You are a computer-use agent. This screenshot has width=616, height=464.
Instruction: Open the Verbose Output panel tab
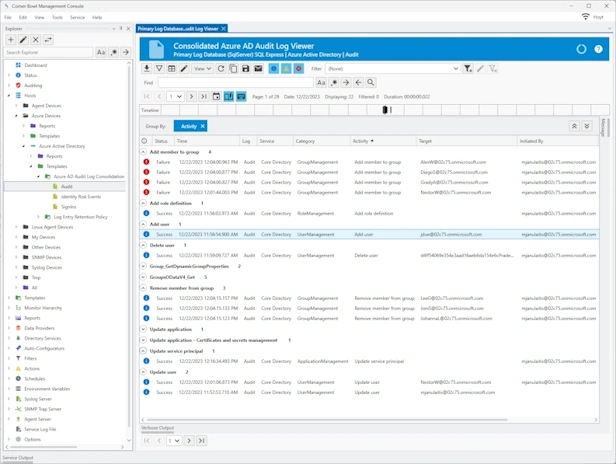point(158,428)
